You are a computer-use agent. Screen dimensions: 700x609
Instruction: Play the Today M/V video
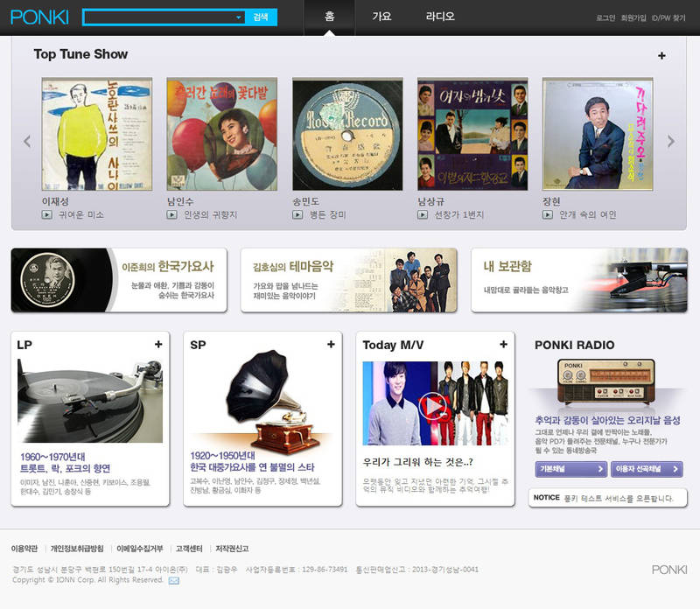(433, 405)
